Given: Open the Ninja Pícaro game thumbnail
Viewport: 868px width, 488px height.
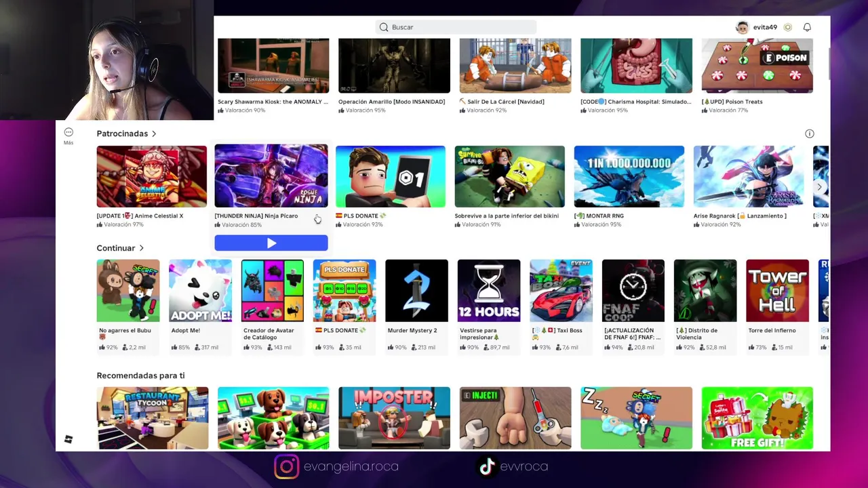Looking at the screenshot, I should click(271, 176).
